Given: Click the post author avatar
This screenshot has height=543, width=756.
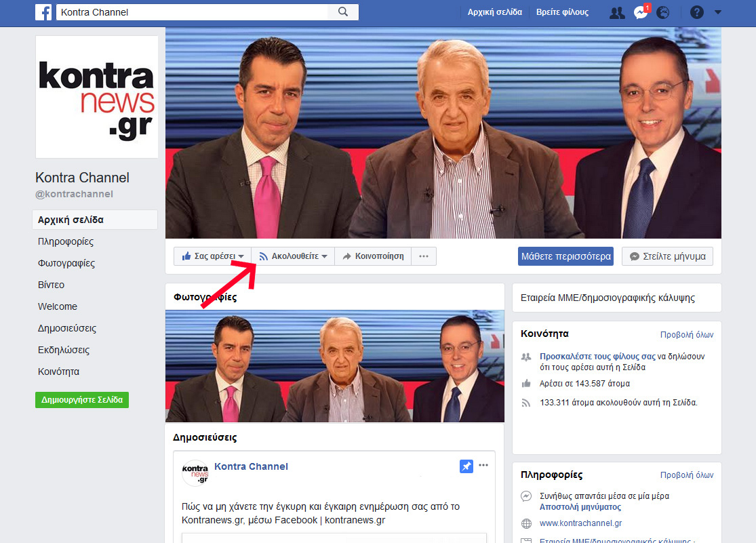Looking at the screenshot, I should [195, 473].
